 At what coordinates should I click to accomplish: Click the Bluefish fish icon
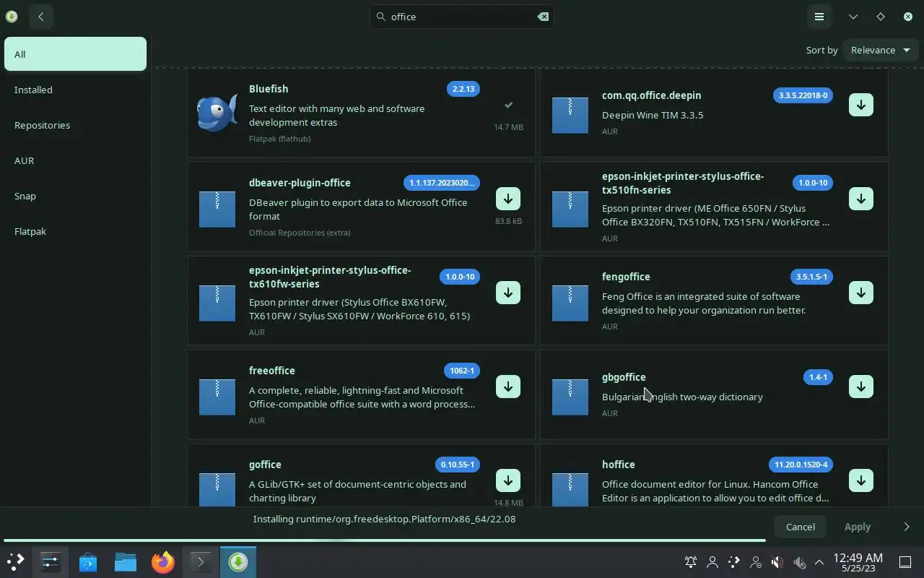[x=217, y=113]
